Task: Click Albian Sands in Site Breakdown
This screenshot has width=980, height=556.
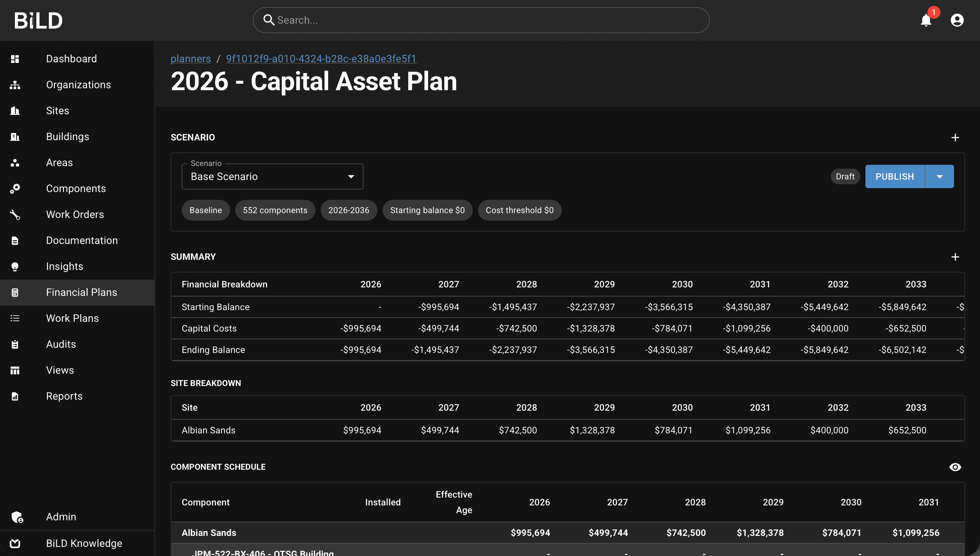Action: pos(209,430)
